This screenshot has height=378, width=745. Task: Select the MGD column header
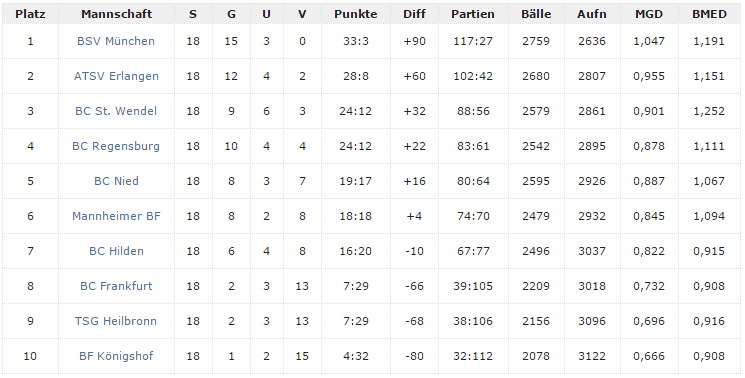click(x=649, y=14)
